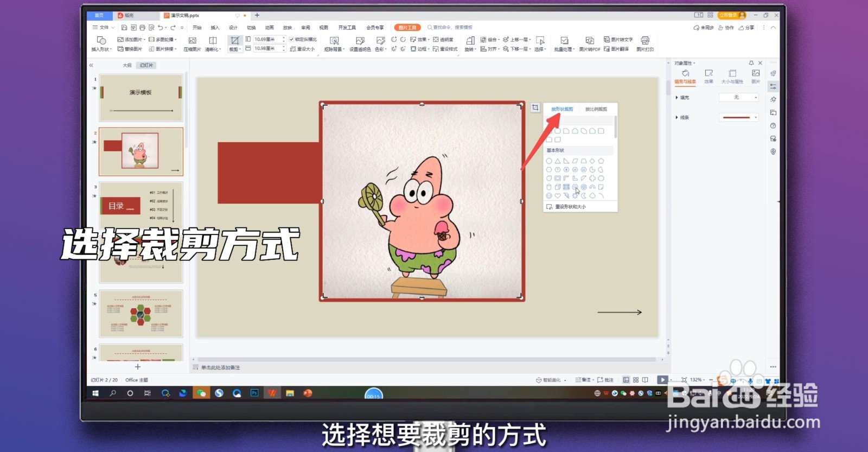Open 效果 effects dropdown in ribbon
868x452 pixels.
click(420, 40)
